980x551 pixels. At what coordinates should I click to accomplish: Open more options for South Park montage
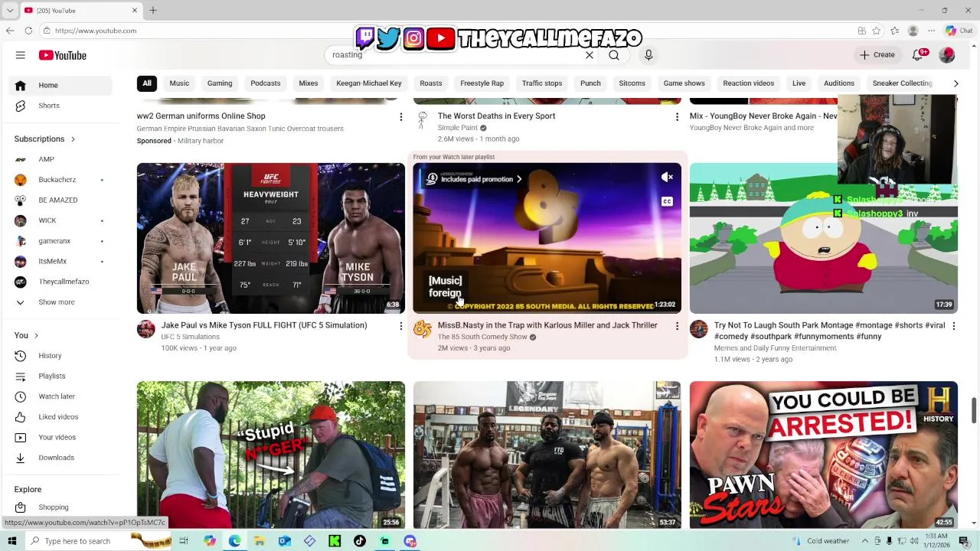(953, 326)
